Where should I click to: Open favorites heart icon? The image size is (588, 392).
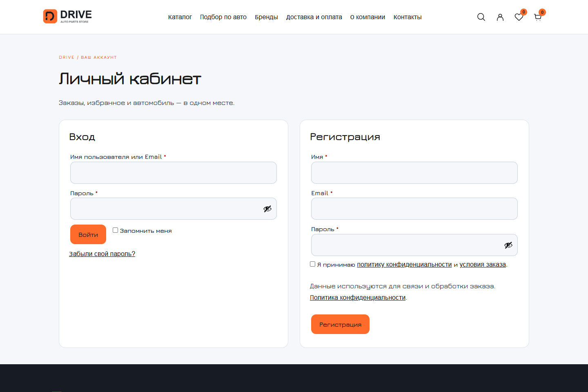pyautogui.click(x=519, y=17)
